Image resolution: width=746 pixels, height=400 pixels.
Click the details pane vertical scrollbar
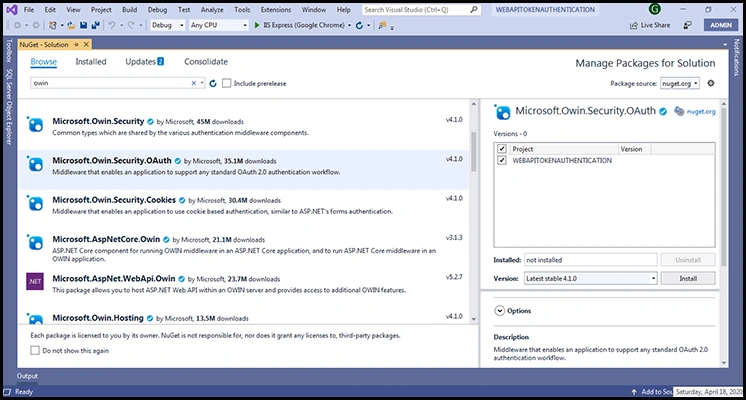pos(724,186)
